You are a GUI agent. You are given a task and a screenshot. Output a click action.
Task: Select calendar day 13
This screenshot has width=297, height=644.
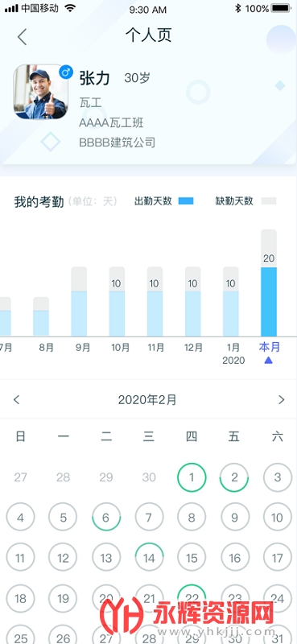pyautogui.click(x=106, y=558)
